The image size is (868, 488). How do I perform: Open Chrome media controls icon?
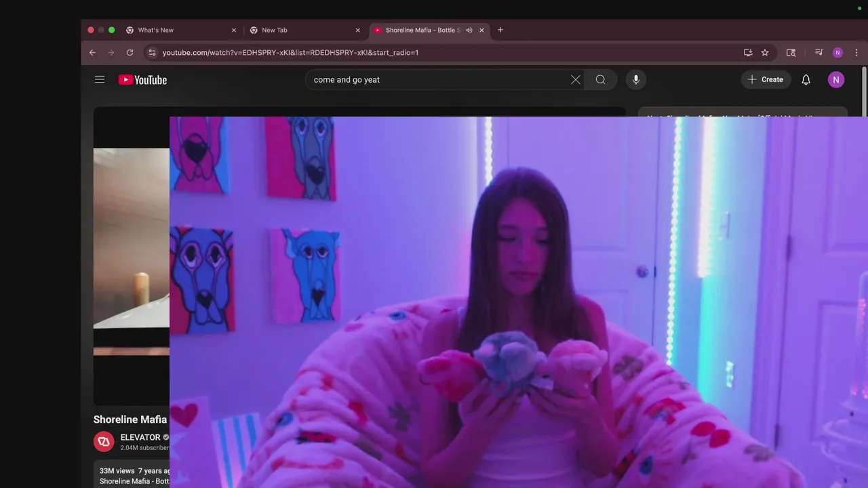[819, 52]
